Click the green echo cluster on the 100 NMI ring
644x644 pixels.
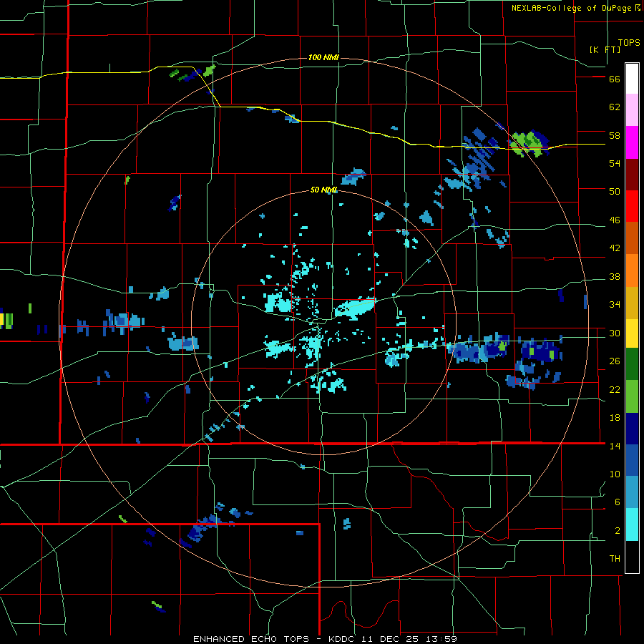point(529,143)
